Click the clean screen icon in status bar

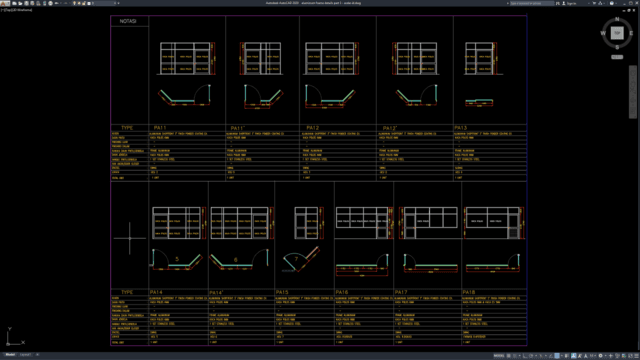click(630, 356)
